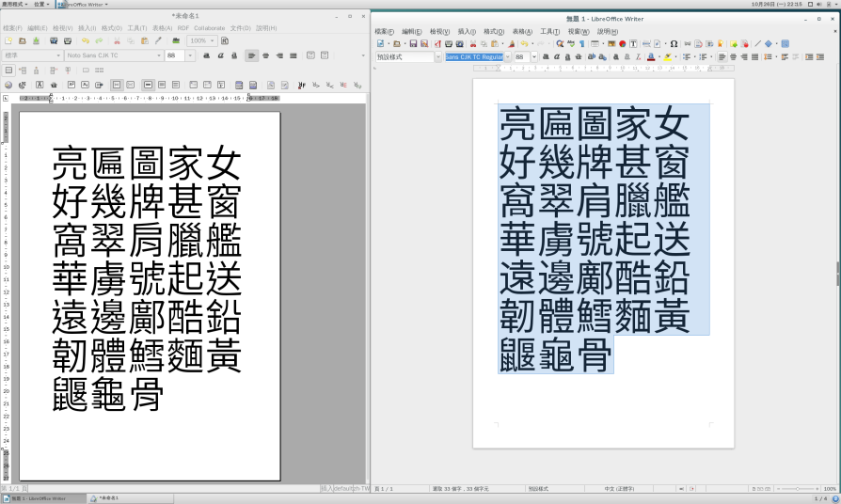Expand the paragraph style dropdown in LibreOffice

[438, 57]
